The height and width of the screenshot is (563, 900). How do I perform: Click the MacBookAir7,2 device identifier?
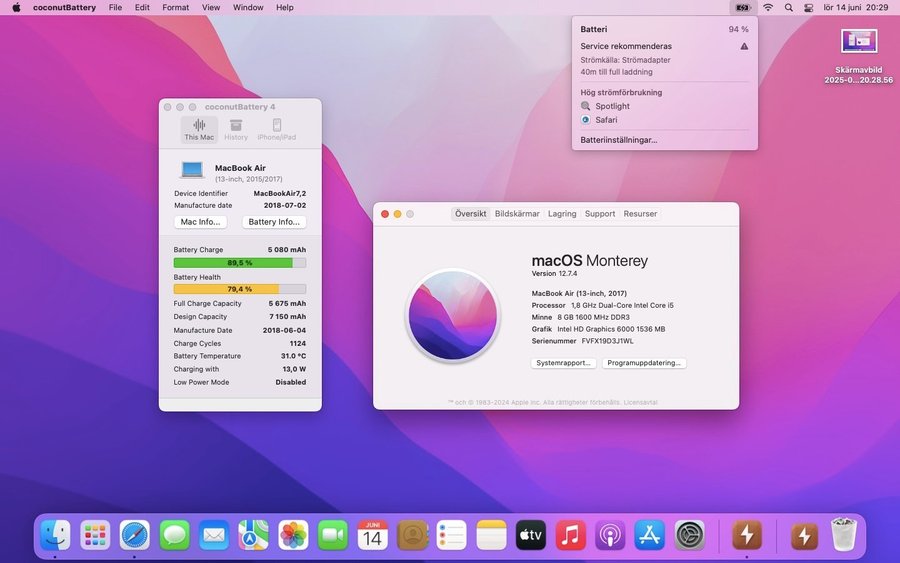pos(280,193)
